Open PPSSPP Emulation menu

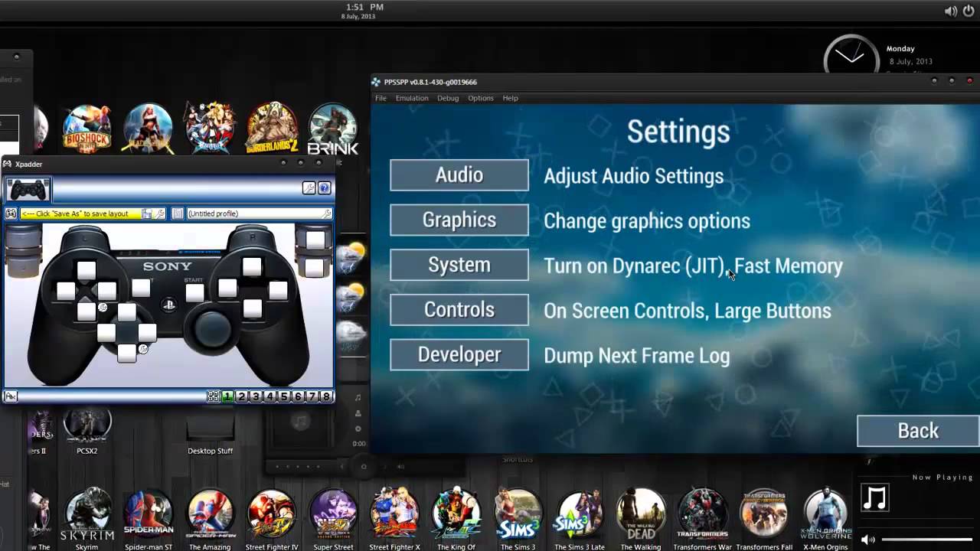pyautogui.click(x=412, y=98)
